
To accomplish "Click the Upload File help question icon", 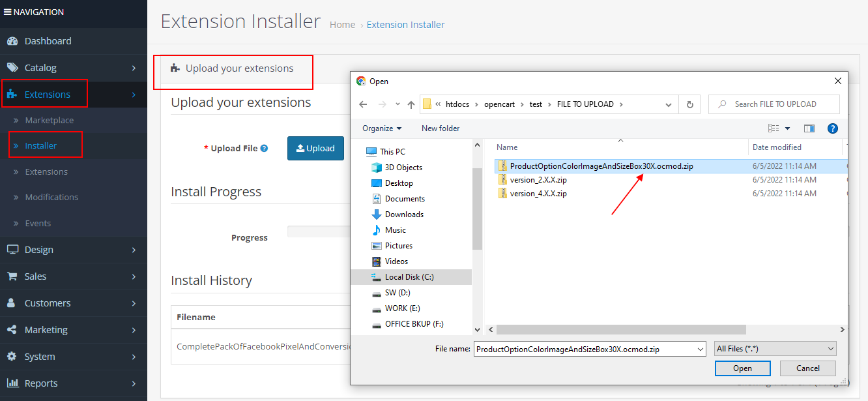I will (x=264, y=149).
